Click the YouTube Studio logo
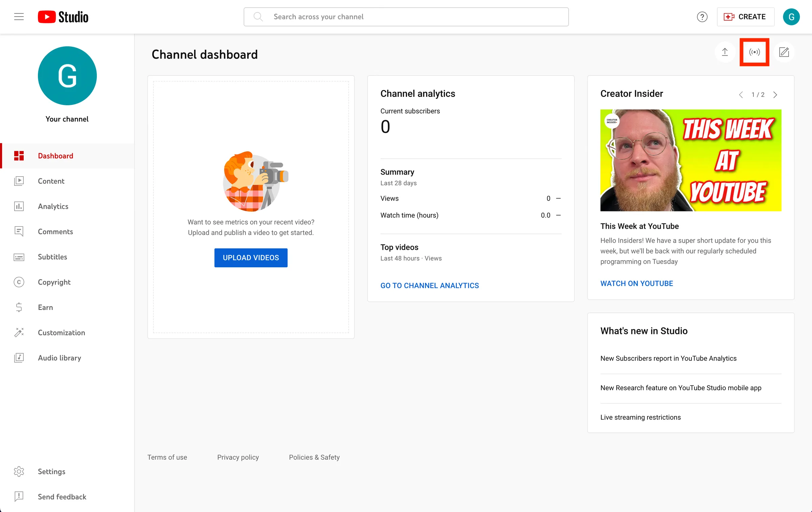 pyautogui.click(x=63, y=17)
